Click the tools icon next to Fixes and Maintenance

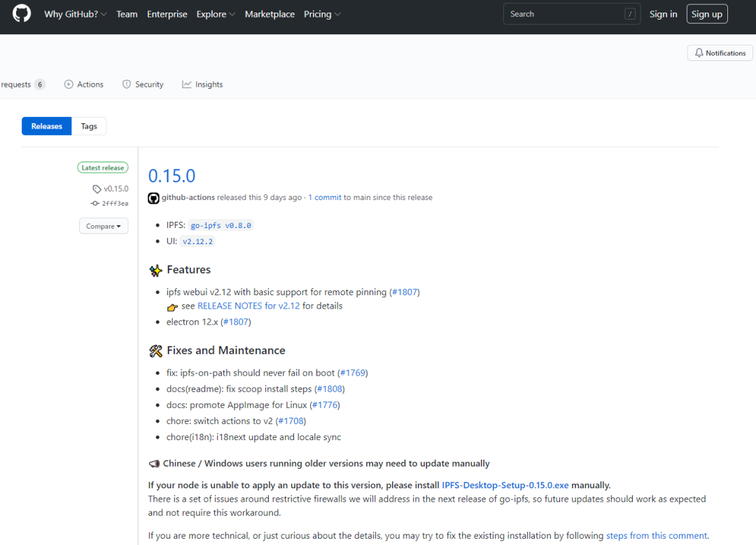[x=155, y=351]
